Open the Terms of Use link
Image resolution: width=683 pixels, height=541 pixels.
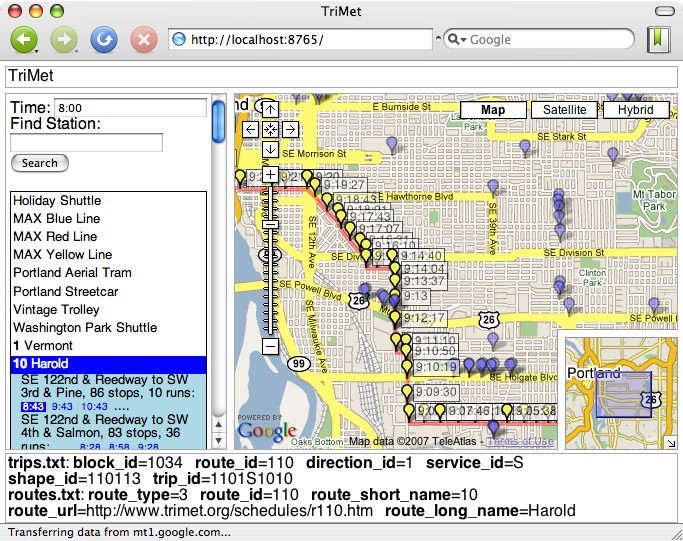(x=520, y=441)
